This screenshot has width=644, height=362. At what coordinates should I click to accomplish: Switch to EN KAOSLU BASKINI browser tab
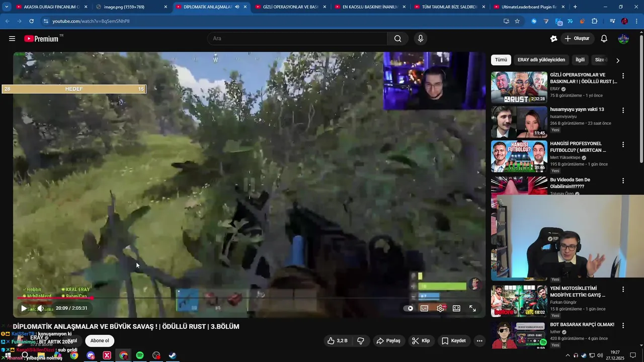[369, 7]
